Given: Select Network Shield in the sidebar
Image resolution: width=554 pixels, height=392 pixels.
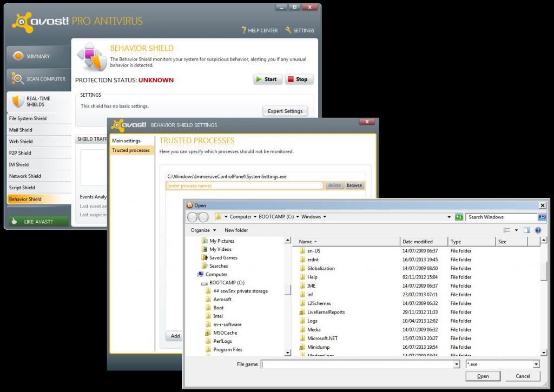Looking at the screenshot, I should (39, 176).
